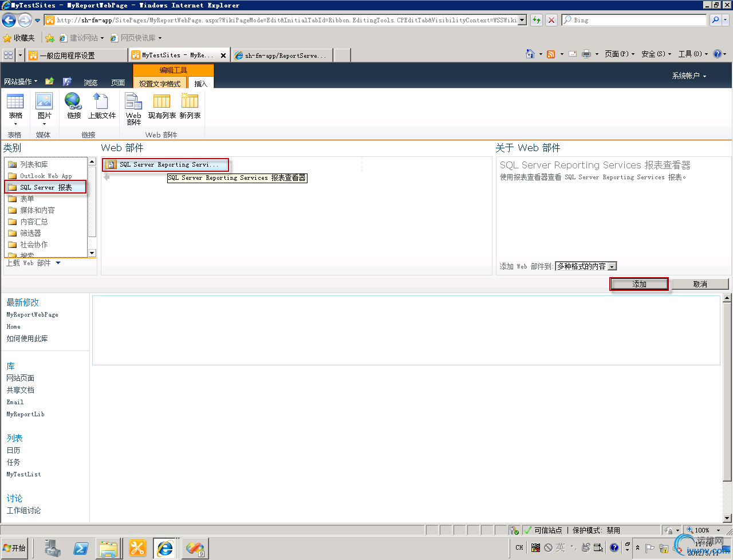Select the SQL Server 报表 category

pyautogui.click(x=46, y=187)
